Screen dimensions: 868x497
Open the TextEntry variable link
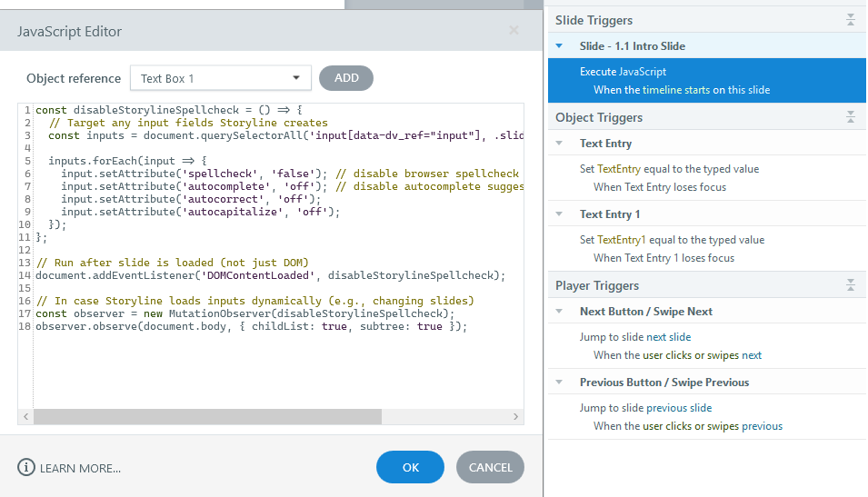coord(618,169)
